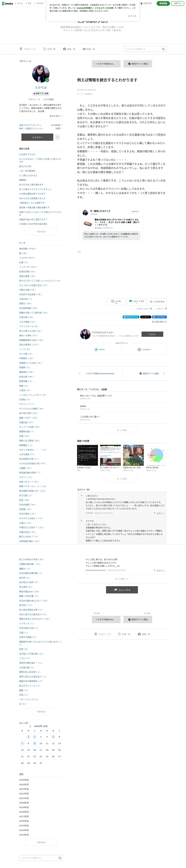
Task: Click the B! ブックマーク share badge
Action: tap(131, 317)
